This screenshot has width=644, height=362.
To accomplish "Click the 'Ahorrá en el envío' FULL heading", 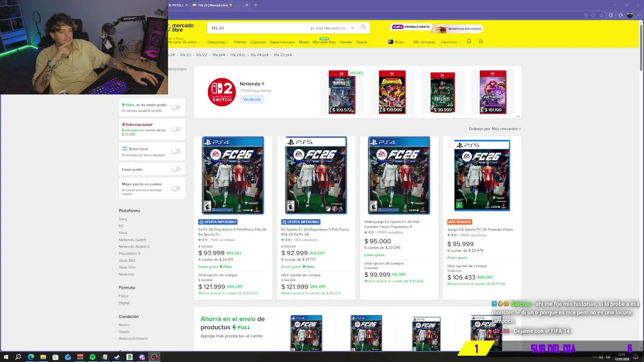I will click(x=232, y=323).
